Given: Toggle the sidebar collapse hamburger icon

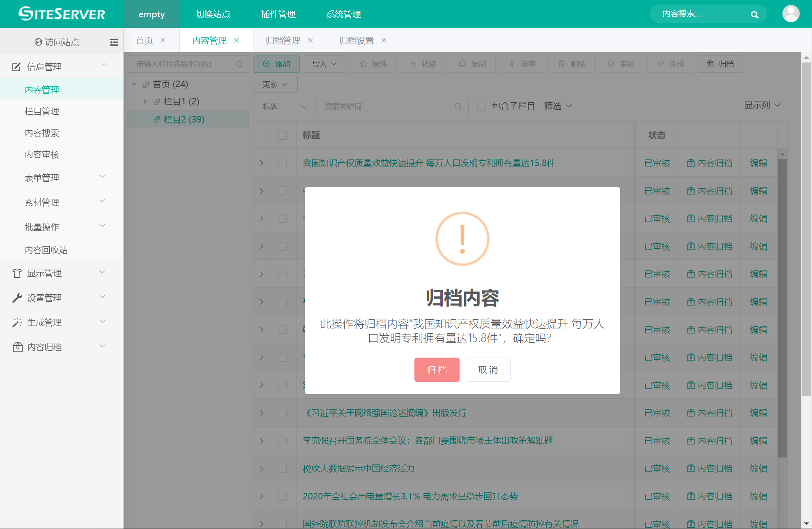Looking at the screenshot, I should [114, 42].
